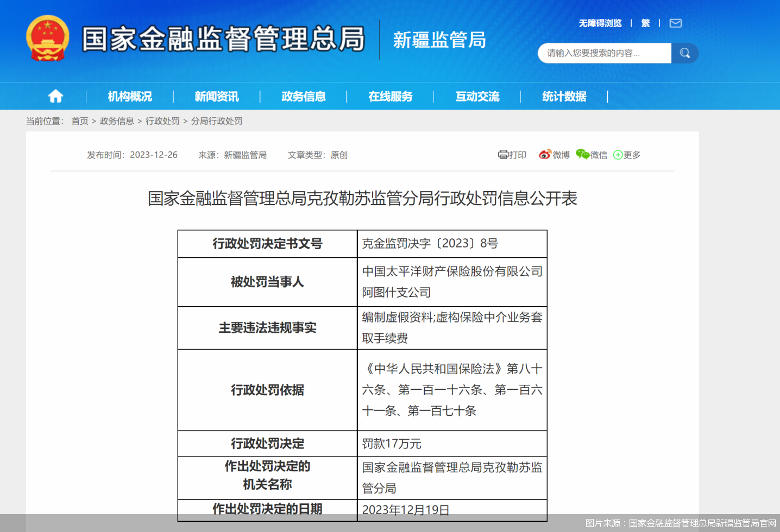Click cell 行政处罚依据
780x532 pixels.
(x=267, y=390)
